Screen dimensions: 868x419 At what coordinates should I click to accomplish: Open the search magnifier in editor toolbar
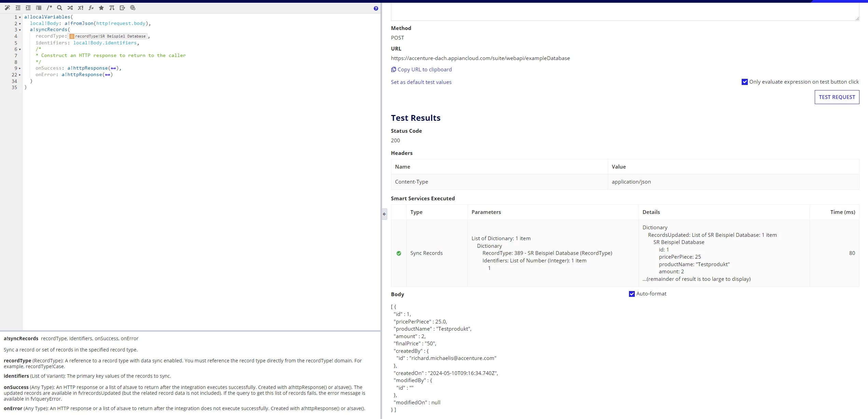coord(59,8)
